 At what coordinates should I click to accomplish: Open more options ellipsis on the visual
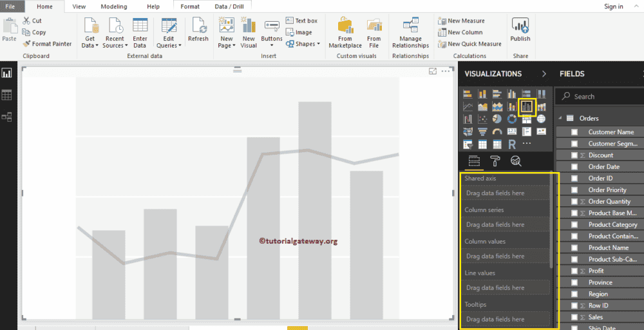point(445,71)
